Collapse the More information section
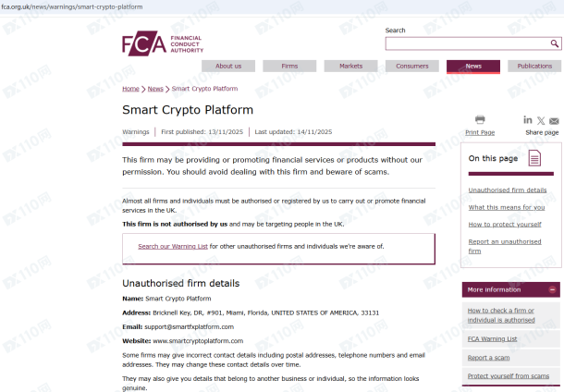 [x=553, y=289]
